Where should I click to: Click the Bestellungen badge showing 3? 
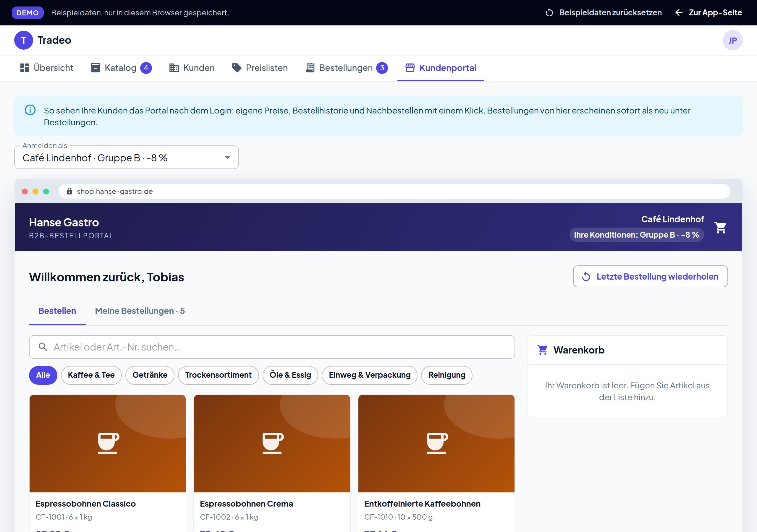click(382, 68)
